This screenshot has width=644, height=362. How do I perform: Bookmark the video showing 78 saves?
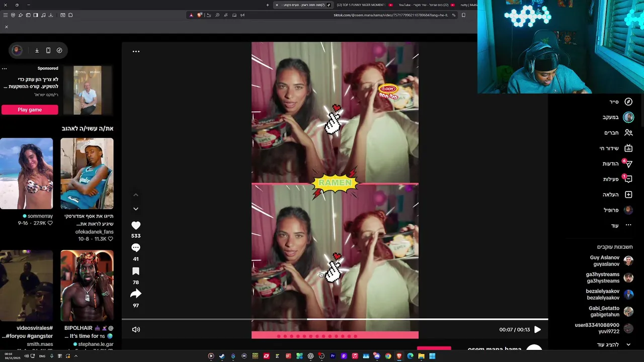tap(136, 271)
